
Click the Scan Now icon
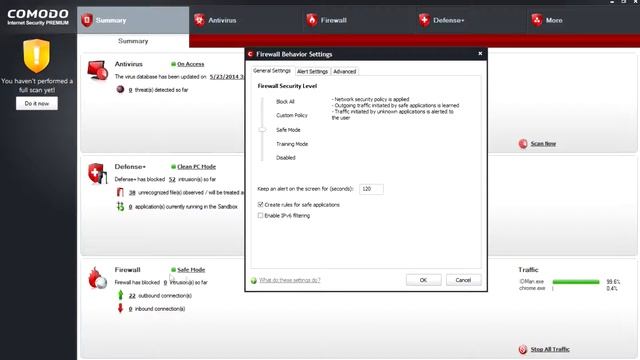[523, 144]
